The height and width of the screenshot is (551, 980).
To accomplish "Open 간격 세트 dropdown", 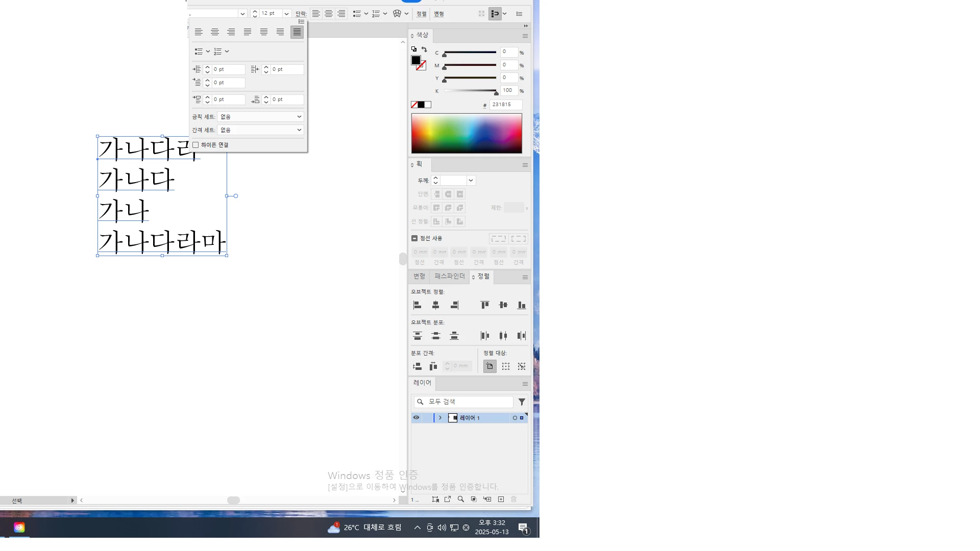I will click(260, 130).
